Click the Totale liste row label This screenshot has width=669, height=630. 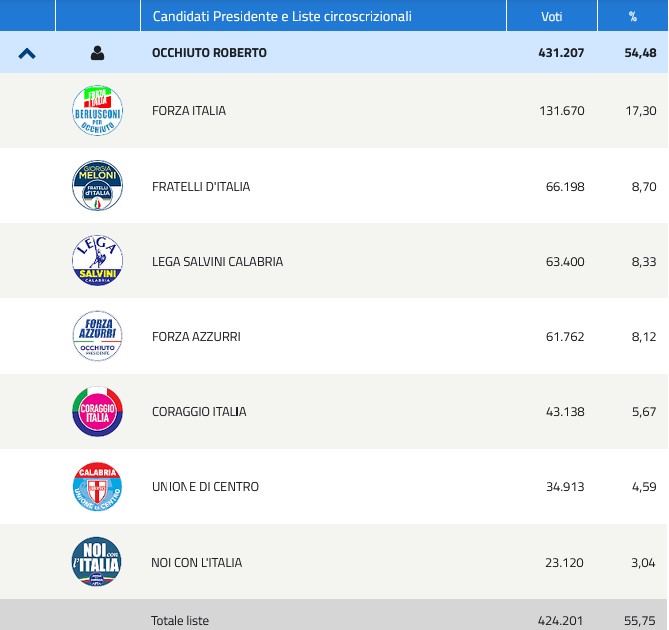(x=180, y=621)
